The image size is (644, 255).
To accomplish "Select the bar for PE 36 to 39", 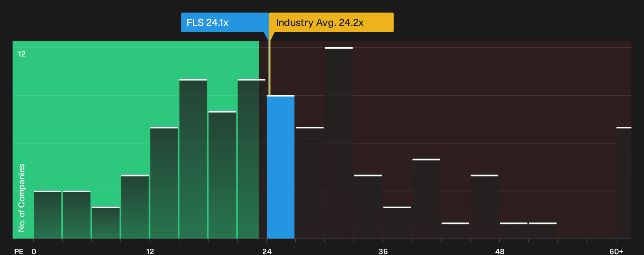I will (x=397, y=223).
